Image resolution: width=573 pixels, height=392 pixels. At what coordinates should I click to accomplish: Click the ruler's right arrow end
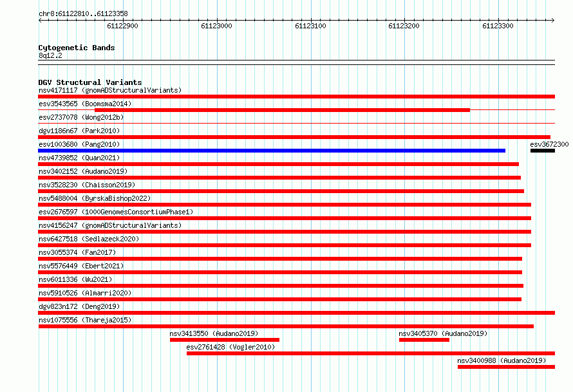(553, 20)
